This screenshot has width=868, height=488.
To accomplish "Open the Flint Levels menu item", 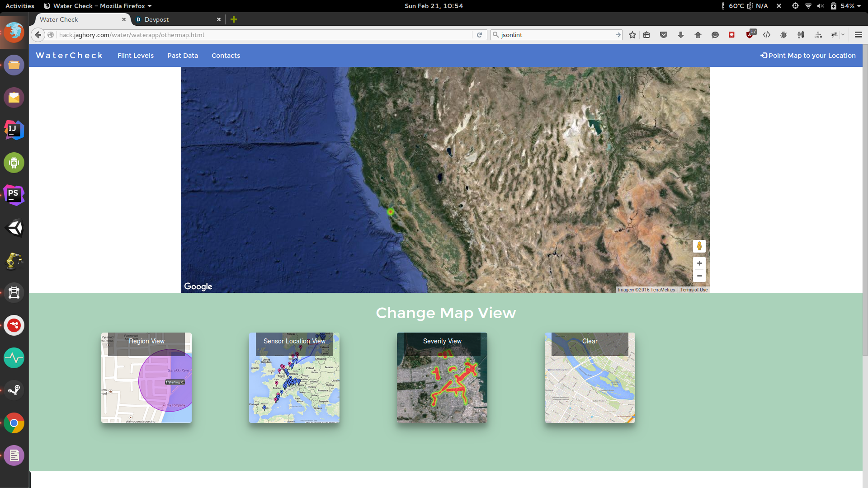I will (x=136, y=56).
